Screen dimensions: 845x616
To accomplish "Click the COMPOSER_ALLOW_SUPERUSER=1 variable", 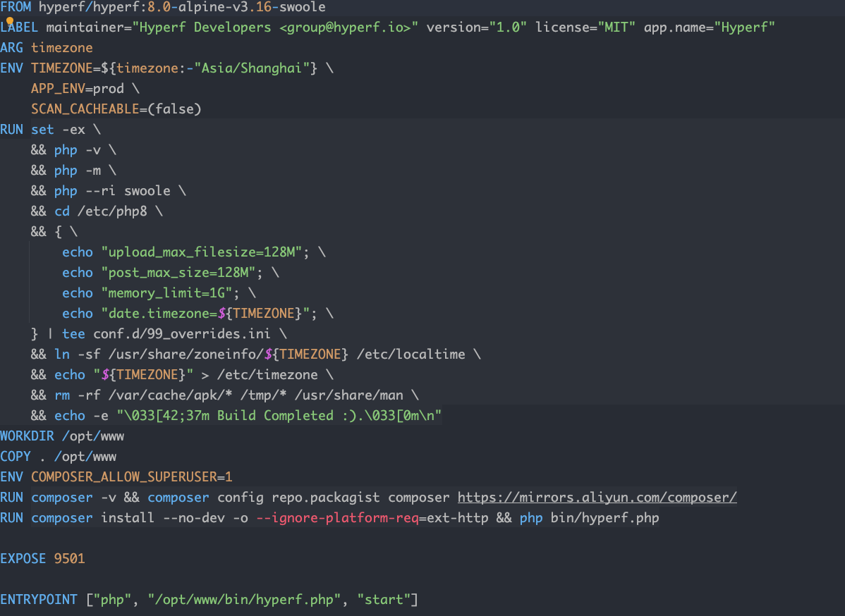I will click(131, 478).
